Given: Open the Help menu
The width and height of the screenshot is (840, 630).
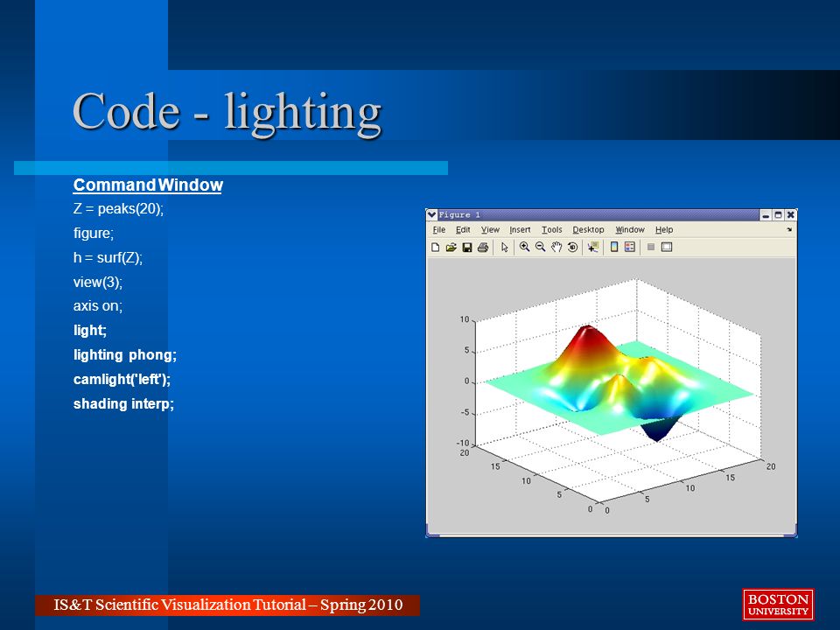Looking at the screenshot, I should point(664,230).
